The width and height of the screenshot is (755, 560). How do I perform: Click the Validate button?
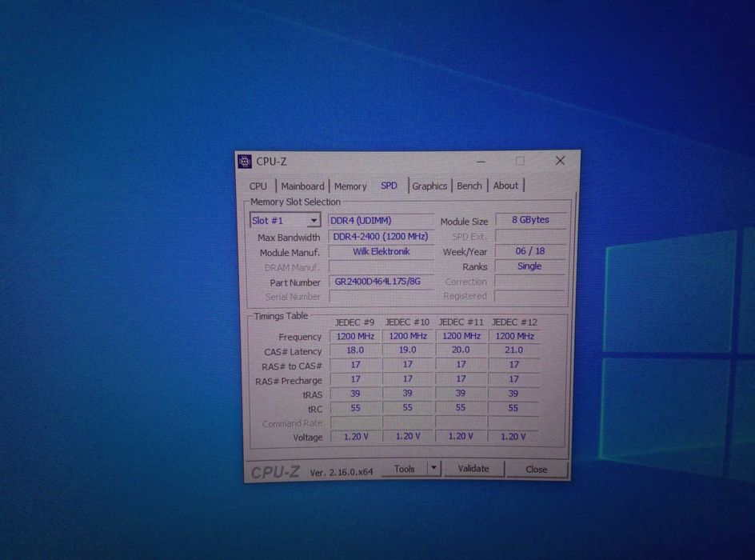[473, 468]
